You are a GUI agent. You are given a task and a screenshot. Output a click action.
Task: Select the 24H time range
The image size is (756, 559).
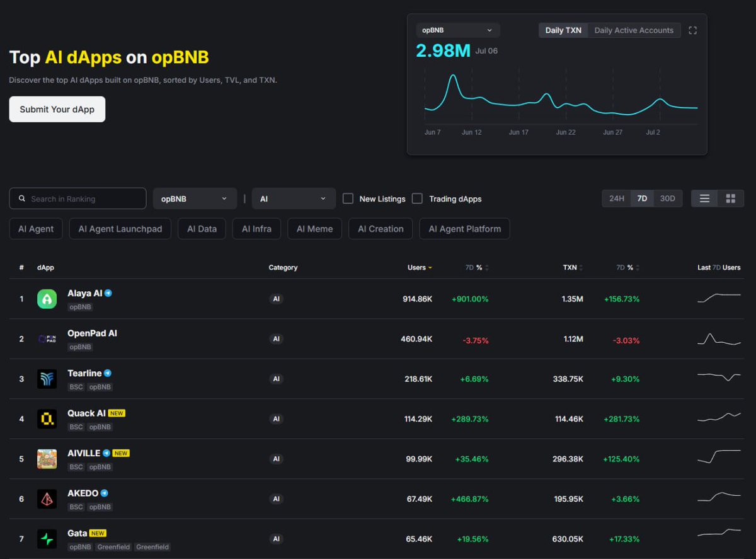[x=617, y=199]
